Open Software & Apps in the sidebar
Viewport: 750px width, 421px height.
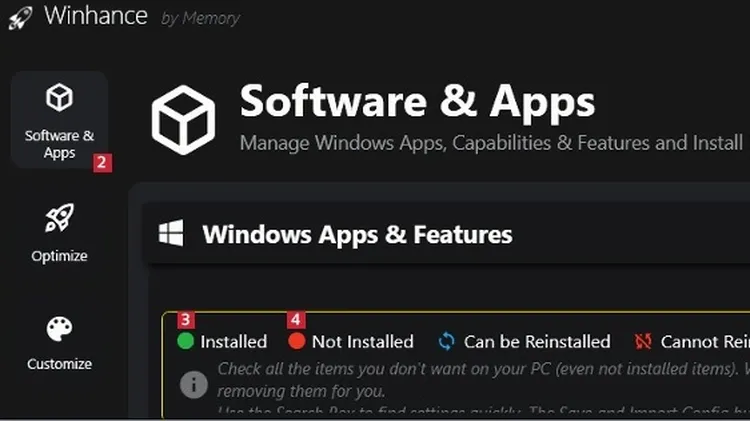click(x=59, y=120)
